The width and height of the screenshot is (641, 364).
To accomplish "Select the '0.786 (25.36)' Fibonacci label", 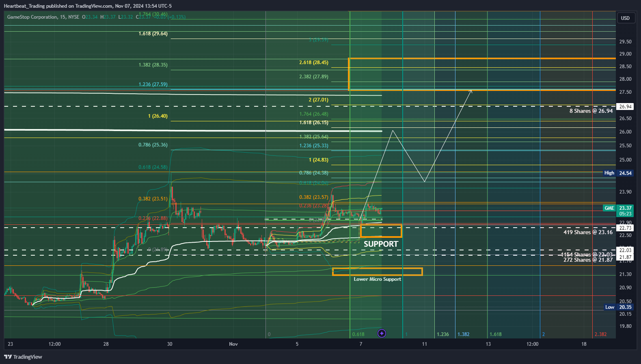I will (153, 145).
